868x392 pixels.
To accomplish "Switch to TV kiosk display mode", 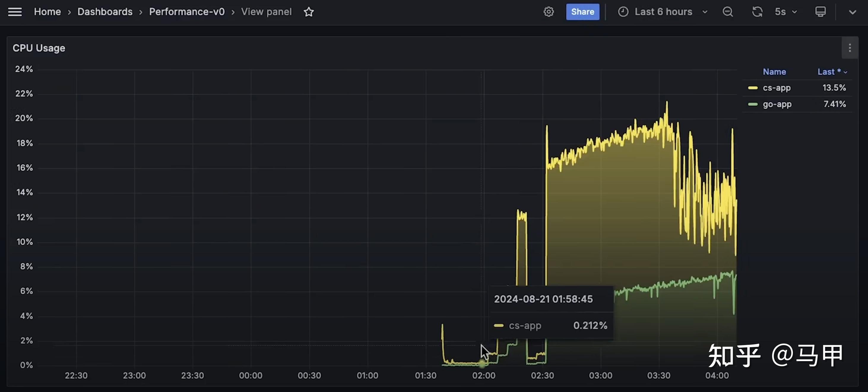I will (x=820, y=12).
